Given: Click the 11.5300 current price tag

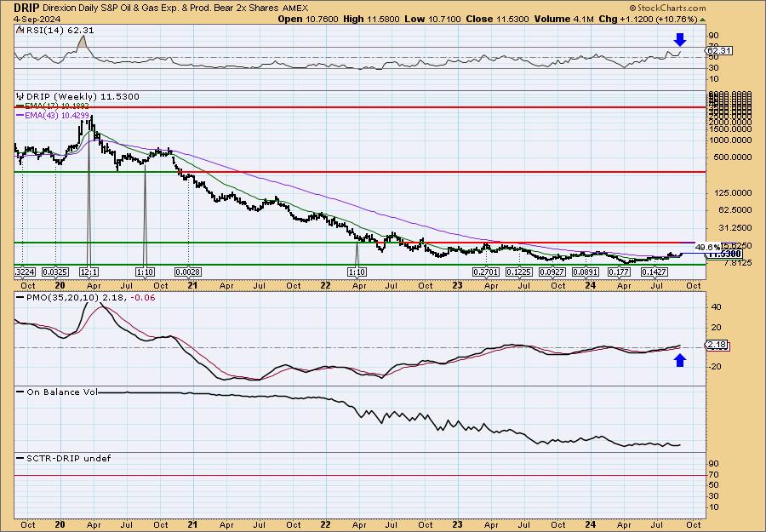Looking at the screenshot, I should (x=724, y=254).
